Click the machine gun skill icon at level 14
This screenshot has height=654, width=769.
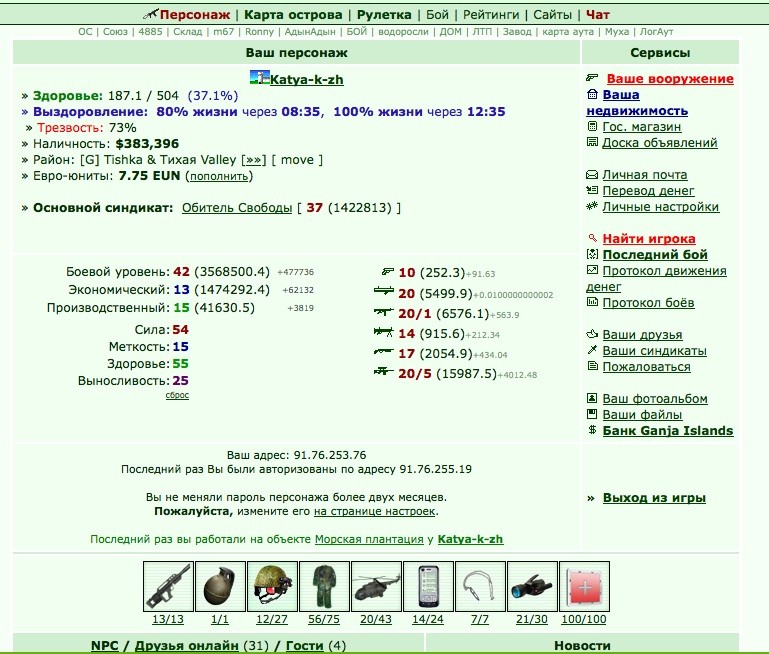coord(384,332)
